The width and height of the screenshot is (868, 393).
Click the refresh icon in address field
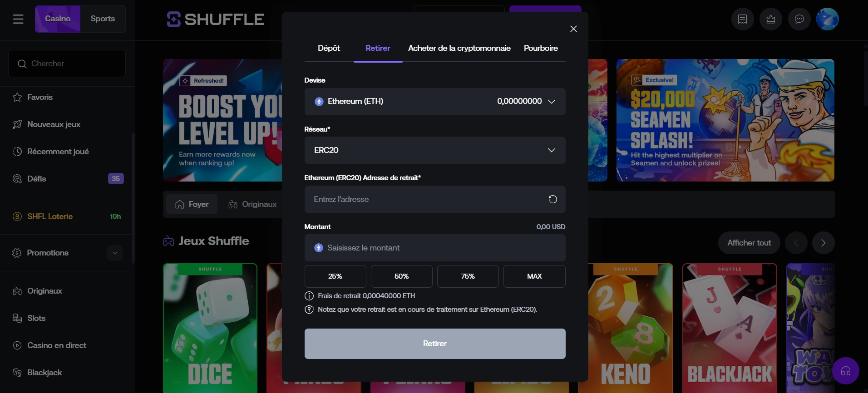click(x=552, y=199)
